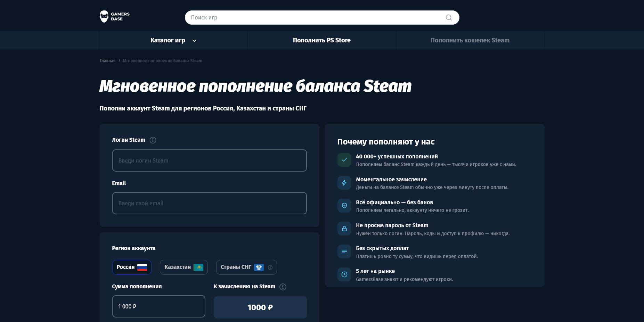Click the 1000 ₽ credited amount box
The image size is (644, 322).
260,307
